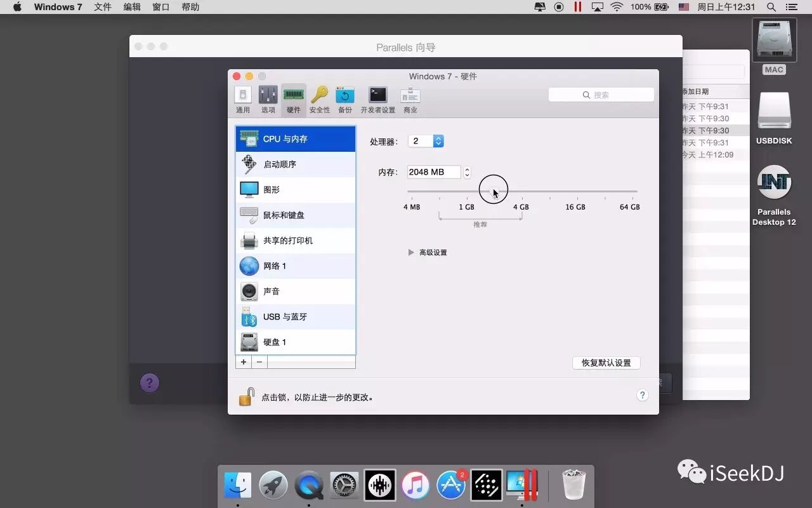The width and height of the screenshot is (812, 508).
Task: Open the 窗口 (Window) menu
Action: pyautogui.click(x=161, y=7)
